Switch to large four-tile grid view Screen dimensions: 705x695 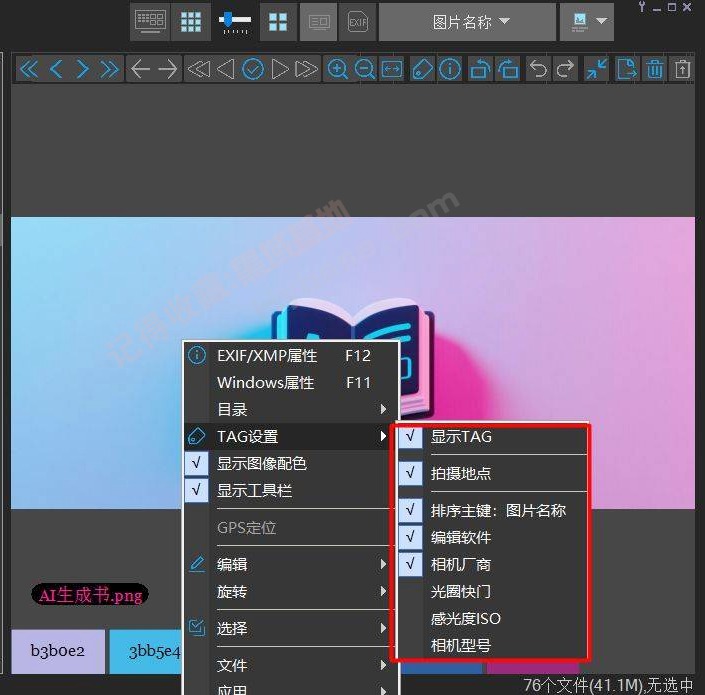[278, 22]
